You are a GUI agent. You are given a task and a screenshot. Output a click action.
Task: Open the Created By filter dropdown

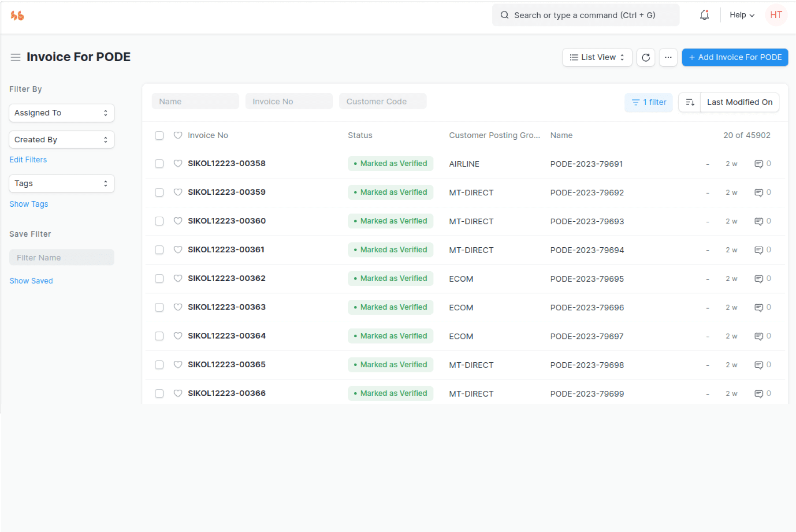(62, 140)
